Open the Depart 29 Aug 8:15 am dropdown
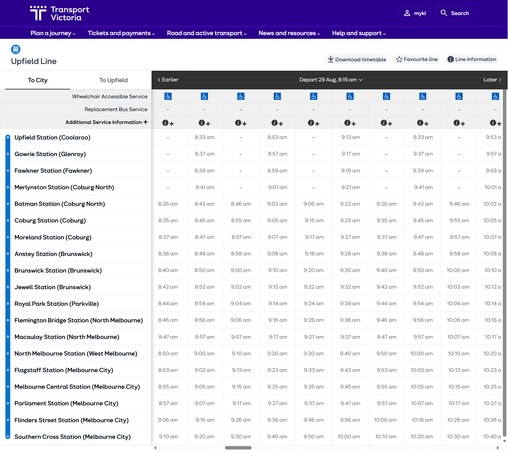 331,80
